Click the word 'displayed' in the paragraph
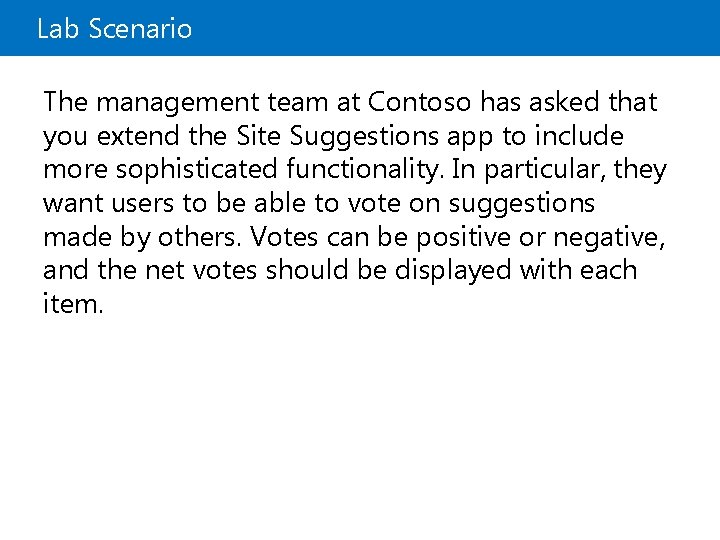Image resolution: width=720 pixels, height=540 pixels. (x=453, y=271)
